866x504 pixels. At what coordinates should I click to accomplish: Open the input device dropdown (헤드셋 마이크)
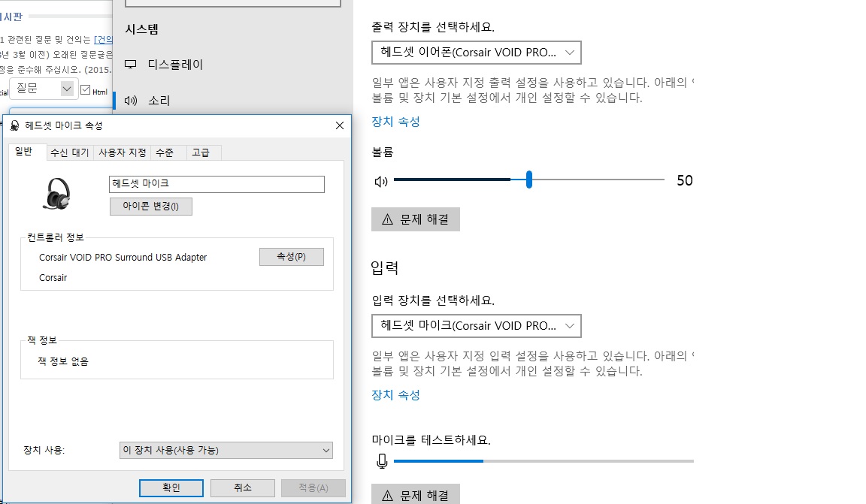tap(476, 326)
